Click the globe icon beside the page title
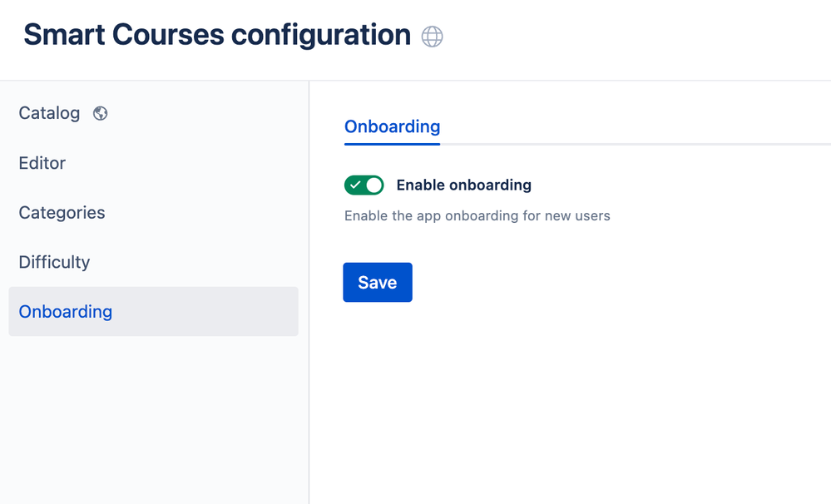 click(432, 37)
